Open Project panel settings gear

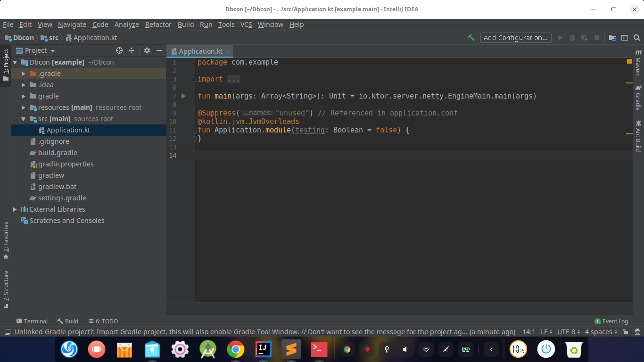pos(147,50)
